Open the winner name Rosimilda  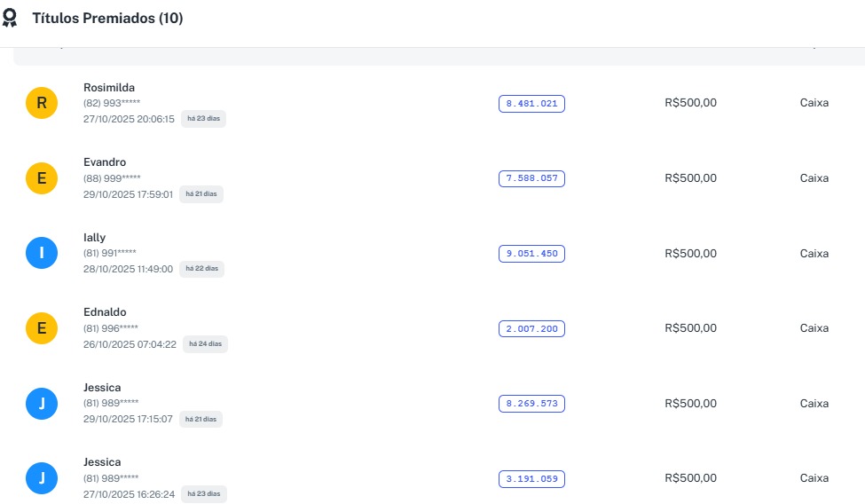tap(109, 88)
